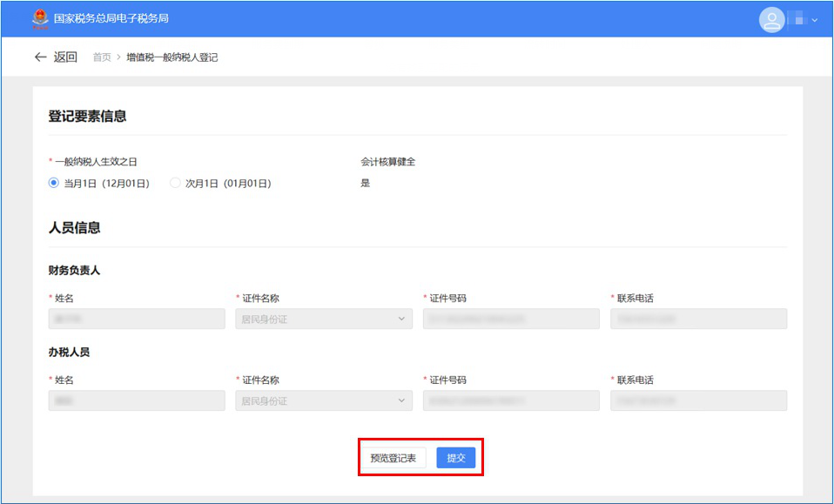834x504 pixels.
Task: Go to 首页 in the breadcrumb
Action: [x=102, y=57]
